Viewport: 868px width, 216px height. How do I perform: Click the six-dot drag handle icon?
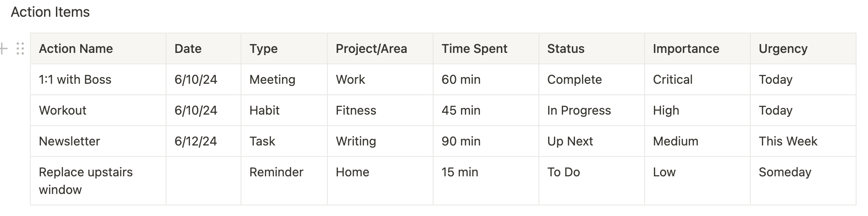pos(20,48)
